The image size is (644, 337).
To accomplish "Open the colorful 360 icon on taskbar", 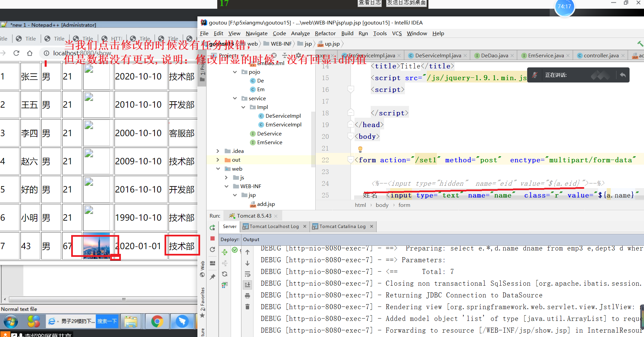I will tap(34, 322).
